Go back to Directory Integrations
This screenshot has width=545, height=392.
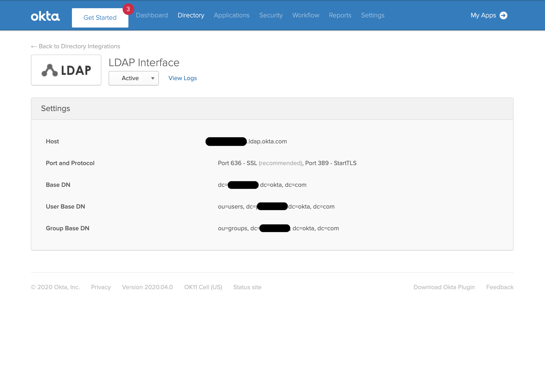point(76,46)
